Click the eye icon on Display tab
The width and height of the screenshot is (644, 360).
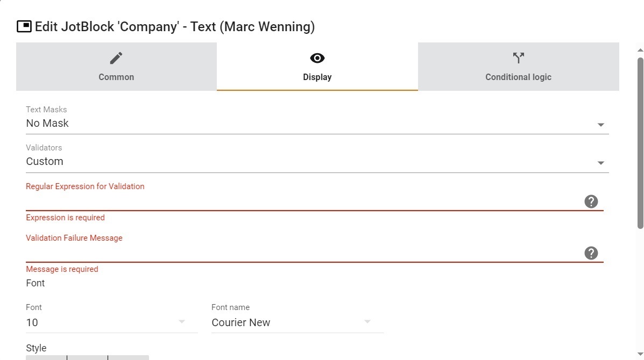click(317, 58)
